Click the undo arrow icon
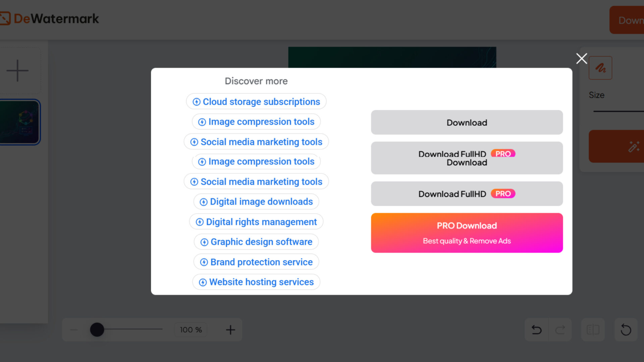Screen dimensions: 644x362 536,330
